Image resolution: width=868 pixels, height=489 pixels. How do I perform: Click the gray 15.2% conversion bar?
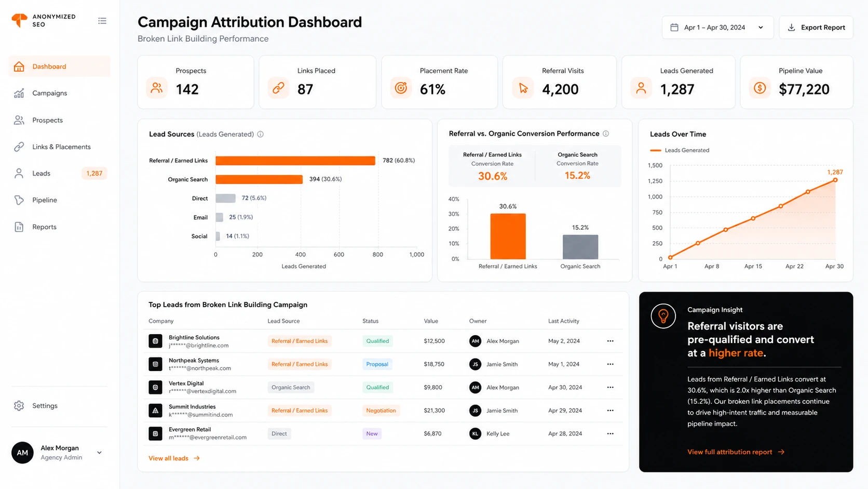[x=580, y=247]
